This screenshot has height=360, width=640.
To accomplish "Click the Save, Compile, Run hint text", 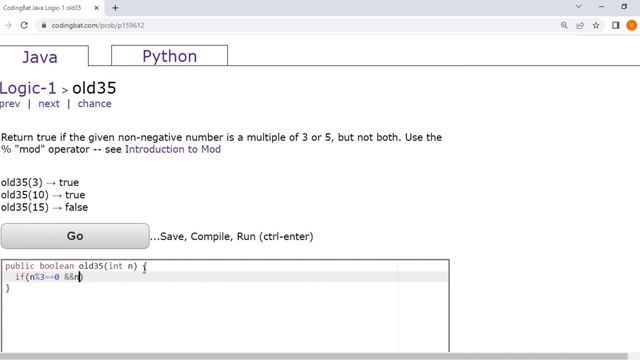I will 231,236.
